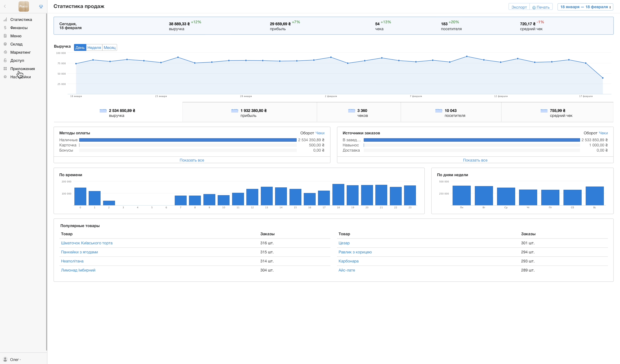620x364 pixels.
Task: Click the Склад layers icon
Action: pyautogui.click(x=5, y=44)
